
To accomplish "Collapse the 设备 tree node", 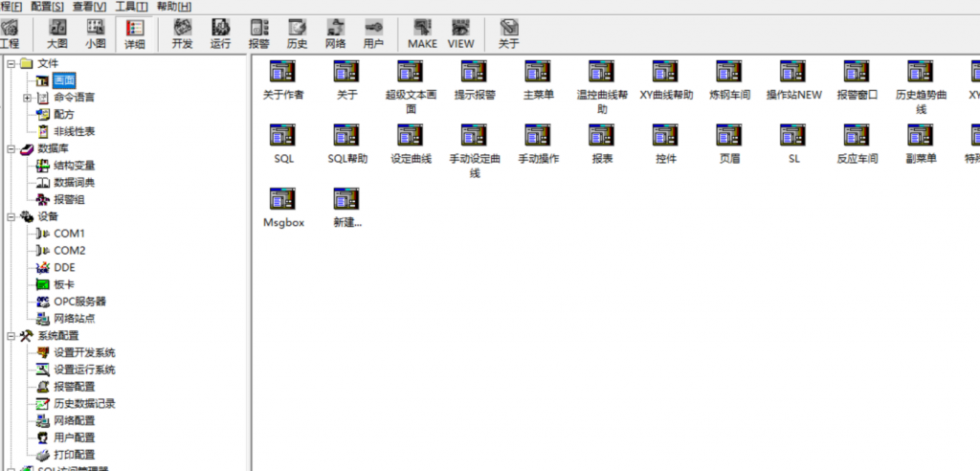I will tap(11, 217).
